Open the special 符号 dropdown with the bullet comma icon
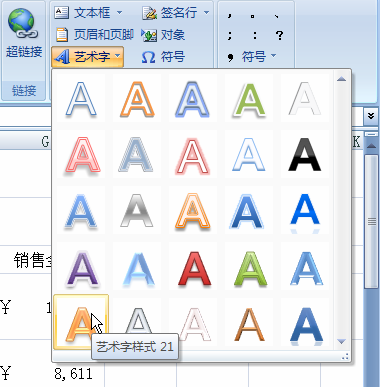The width and height of the screenshot is (380, 387). pyautogui.click(x=252, y=57)
